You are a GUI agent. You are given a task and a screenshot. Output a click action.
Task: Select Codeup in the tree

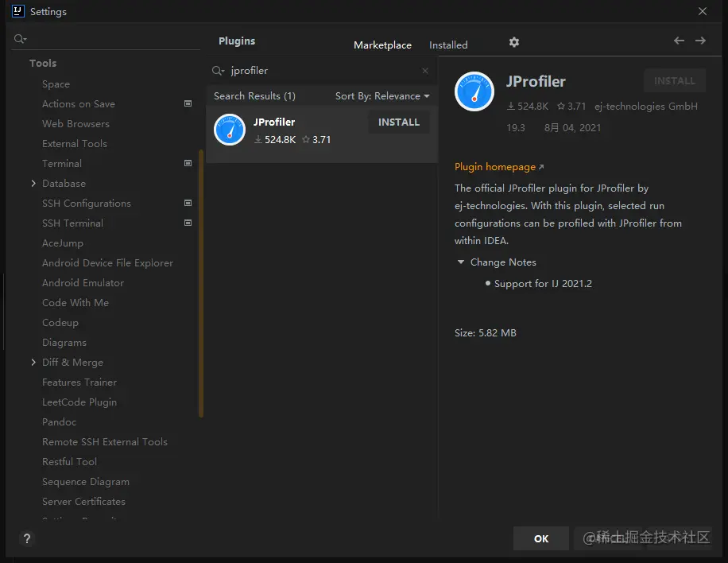60,323
